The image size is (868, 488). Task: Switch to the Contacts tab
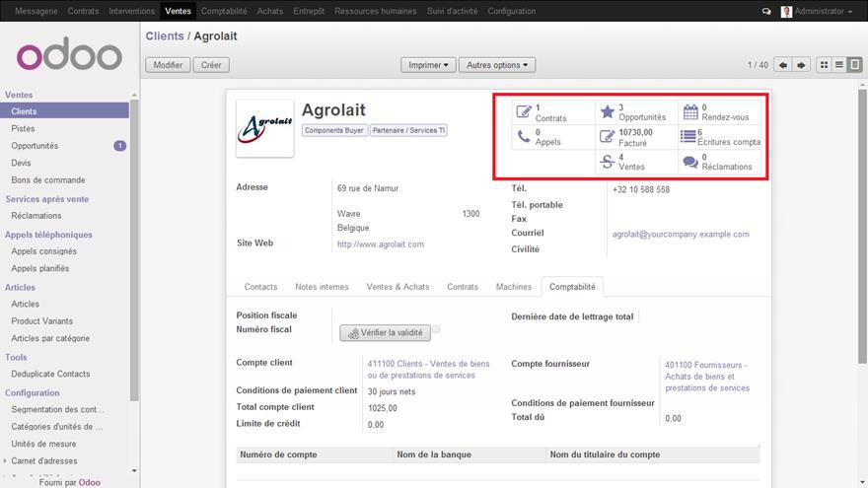(x=260, y=287)
